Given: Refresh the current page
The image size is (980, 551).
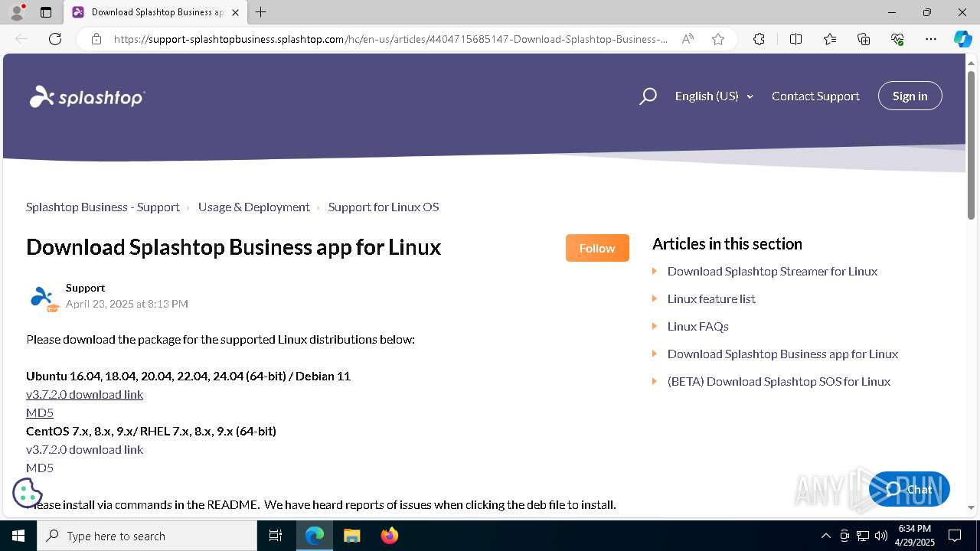Looking at the screenshot, I should [55, 39].
